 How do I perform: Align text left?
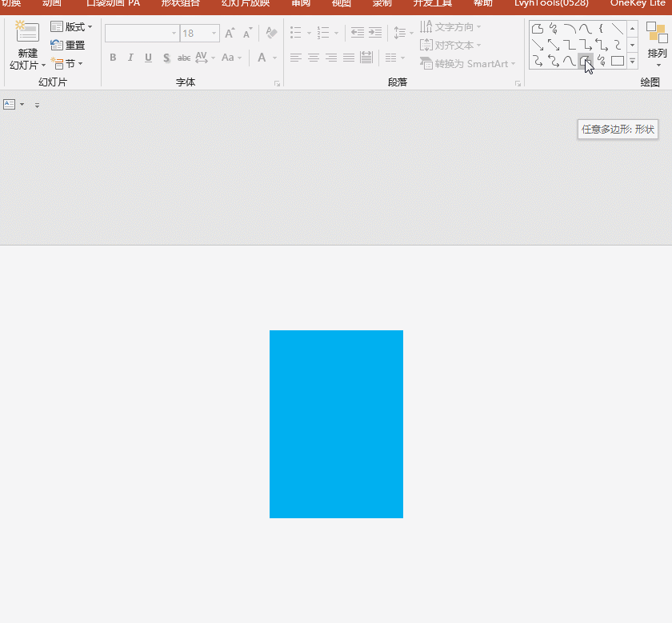click(296, 58)
